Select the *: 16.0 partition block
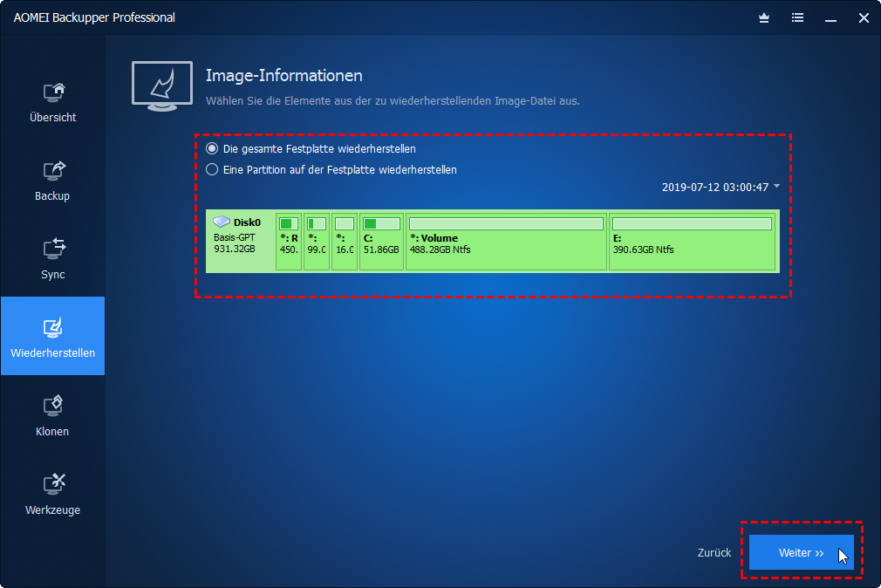The height and width of the screenshot is (588, 881). [x=345, y=242]
